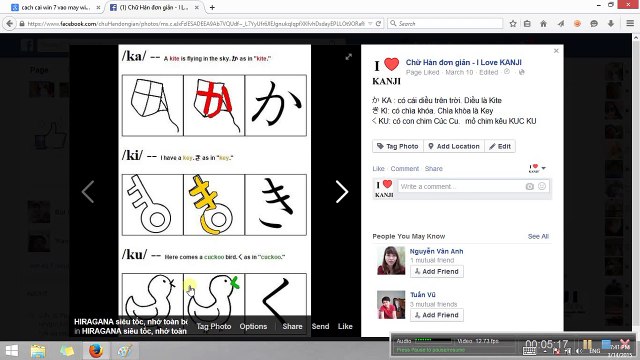
Task: Click the Write a comment field
Action: click(x=461, y=187)
